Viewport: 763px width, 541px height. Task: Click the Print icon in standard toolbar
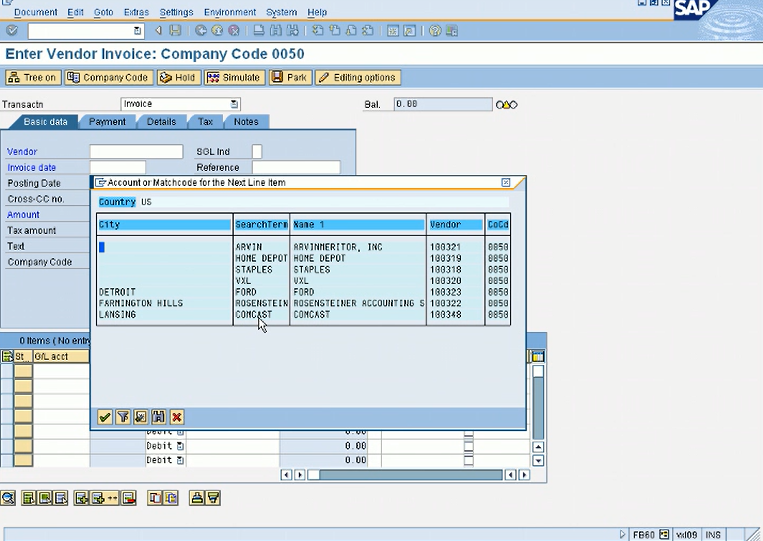click(x=259, y=31)
